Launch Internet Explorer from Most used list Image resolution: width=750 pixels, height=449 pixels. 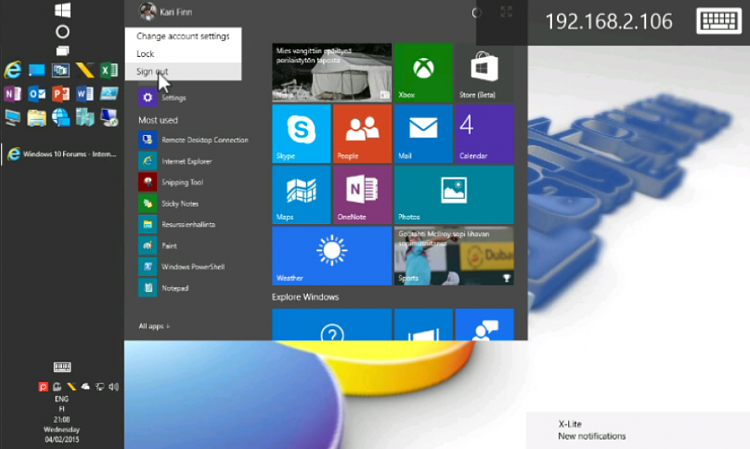click(176, 161)
